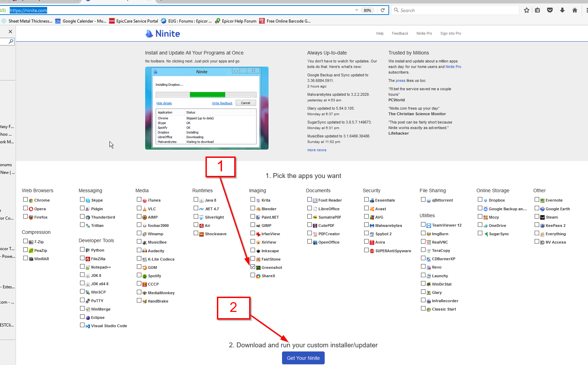Viewport: 588px width, 365px height.
Task: Click the Google Earth app icon
Action: (x=543, y=209)
